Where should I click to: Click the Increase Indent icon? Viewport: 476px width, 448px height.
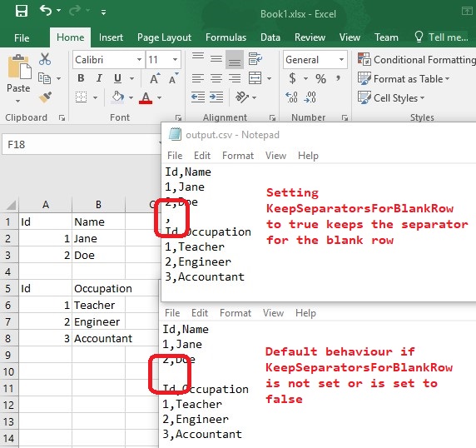tap(216, 97)
